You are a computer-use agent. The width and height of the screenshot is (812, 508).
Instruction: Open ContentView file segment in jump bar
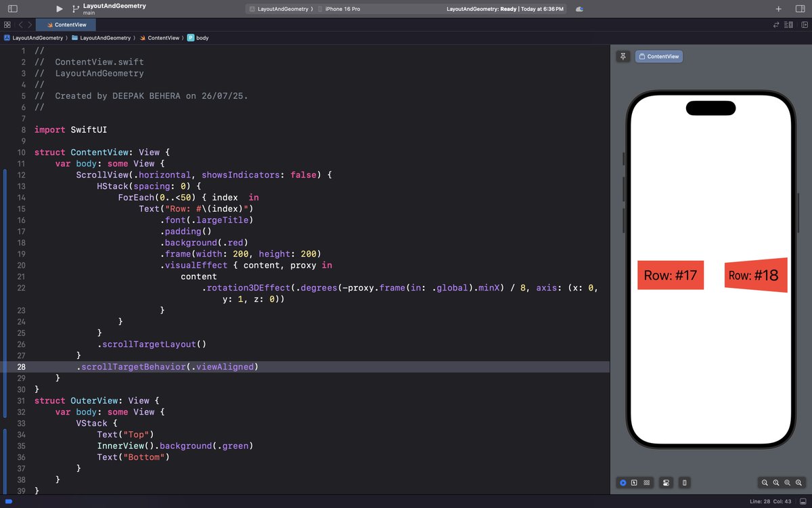pyautogui.click(x=159, y=38)
